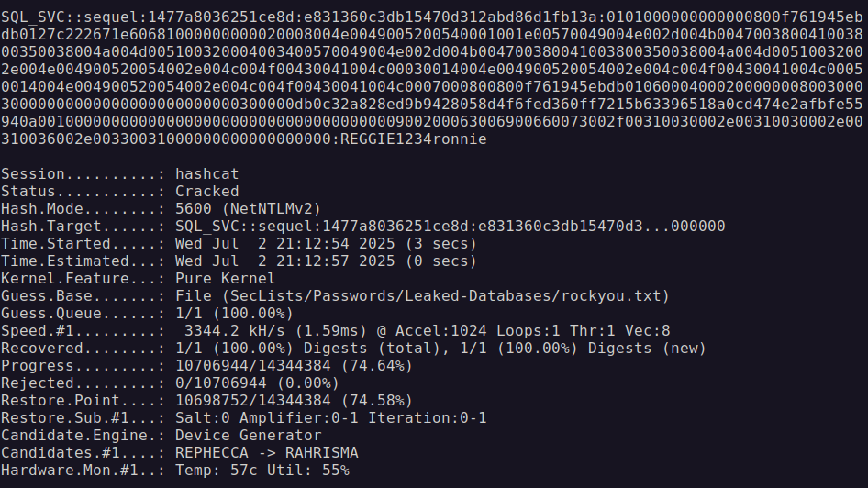Click the Hash.Mode 5600 (NetNTLMv2) value

click(x=248, y=208)
